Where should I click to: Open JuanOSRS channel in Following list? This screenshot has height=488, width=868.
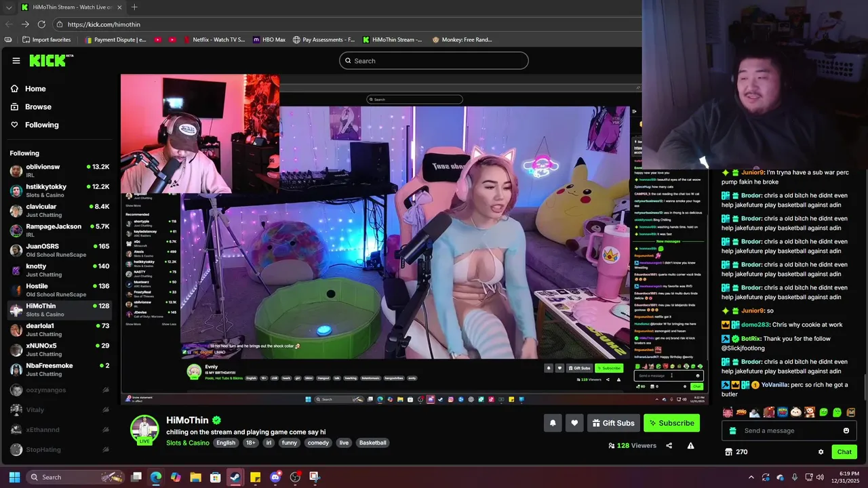60,250
